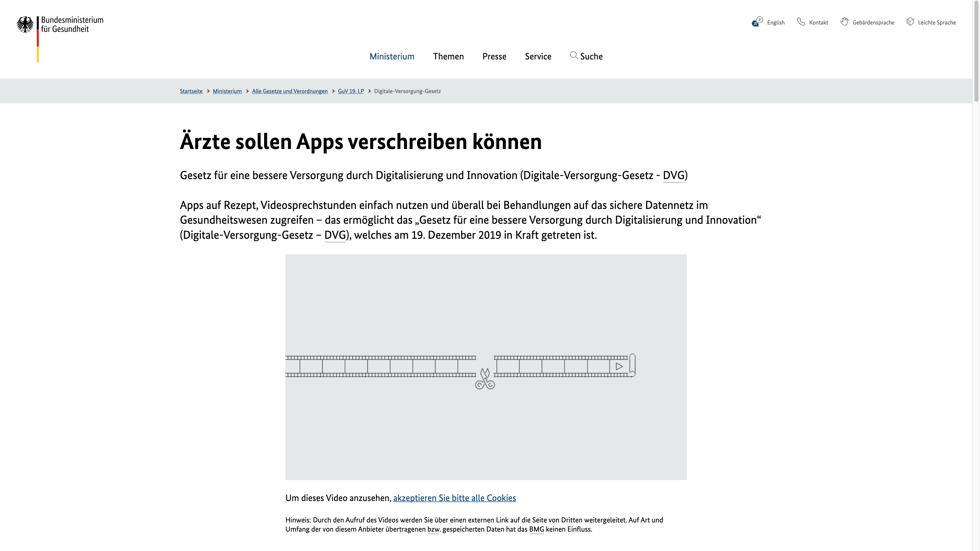Select the Gebärdensprache hand icon
Screen dimensions: 980x551
(x=845, y=22)
